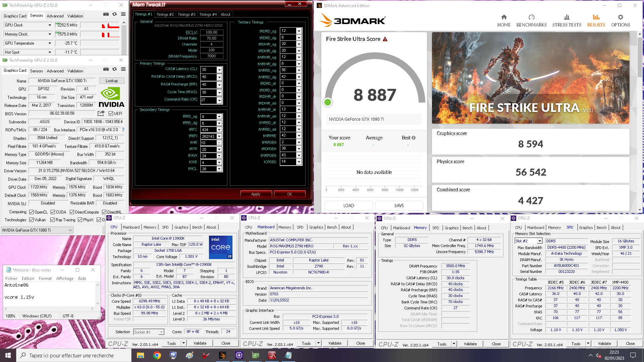
Task: Toggle Vulkan checkbox in GPU-Z
Action: point(31,220)
